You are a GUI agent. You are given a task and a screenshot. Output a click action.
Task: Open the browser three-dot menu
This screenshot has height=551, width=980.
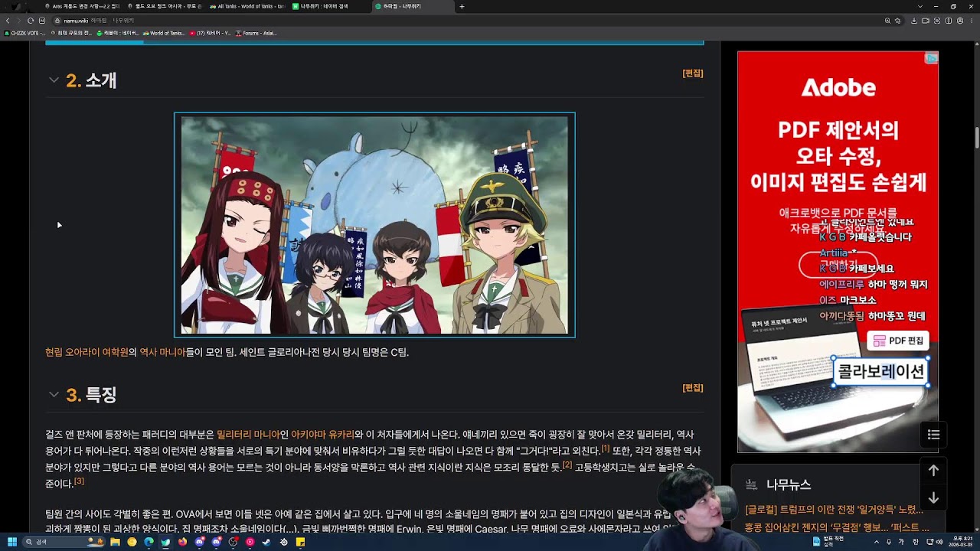click(x=971, y=21)
